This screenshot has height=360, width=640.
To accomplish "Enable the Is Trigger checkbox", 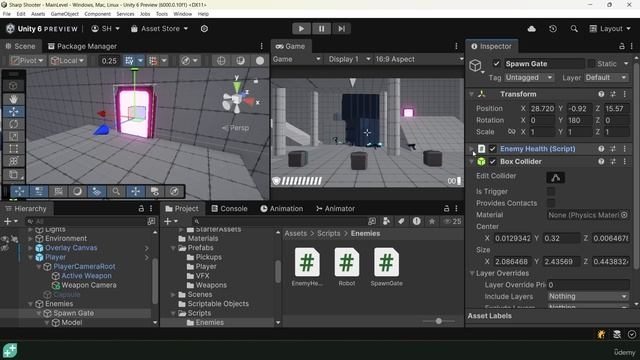I will pos(551,191).
